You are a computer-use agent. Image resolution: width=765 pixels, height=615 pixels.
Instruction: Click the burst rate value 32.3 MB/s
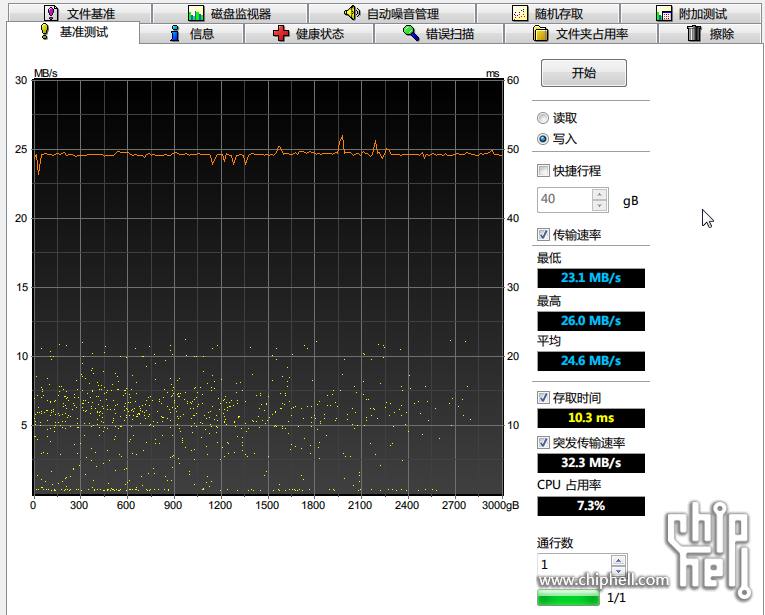click(591, 463)
